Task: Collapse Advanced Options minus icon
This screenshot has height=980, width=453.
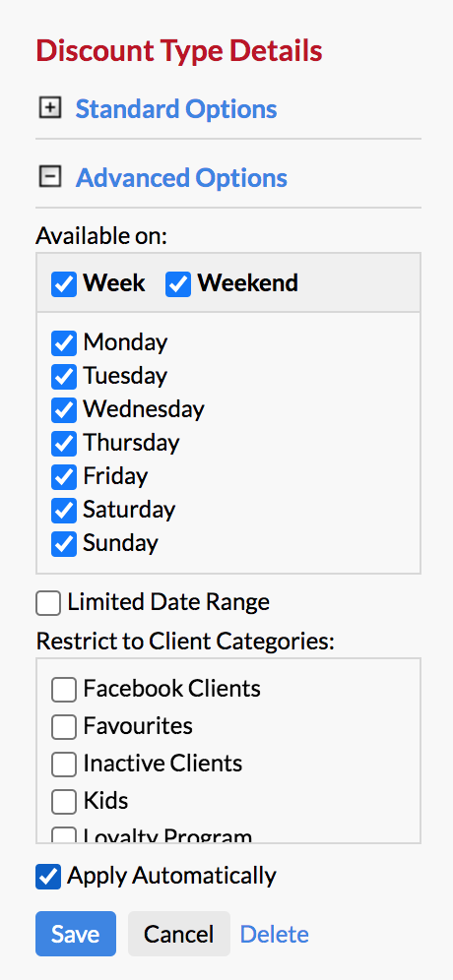Action: [x=50, y=177]
